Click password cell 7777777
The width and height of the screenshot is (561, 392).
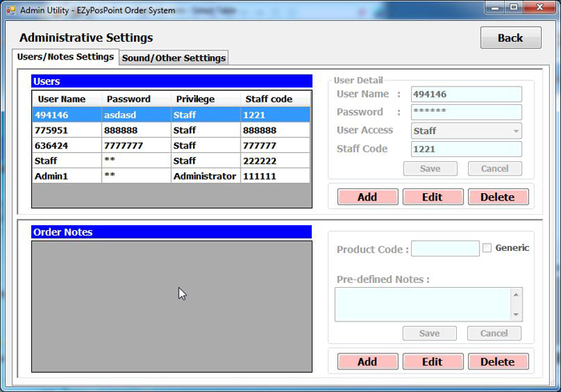tap(136, 146)
